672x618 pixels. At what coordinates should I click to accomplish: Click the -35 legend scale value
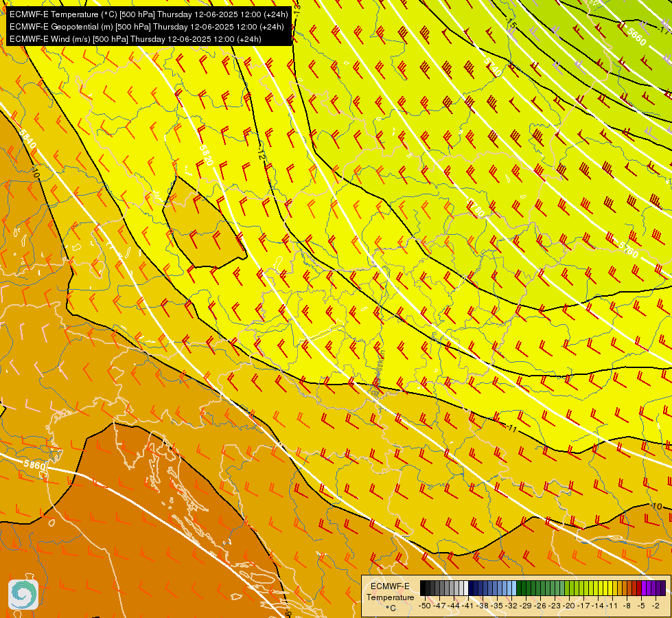pos(497,606)
